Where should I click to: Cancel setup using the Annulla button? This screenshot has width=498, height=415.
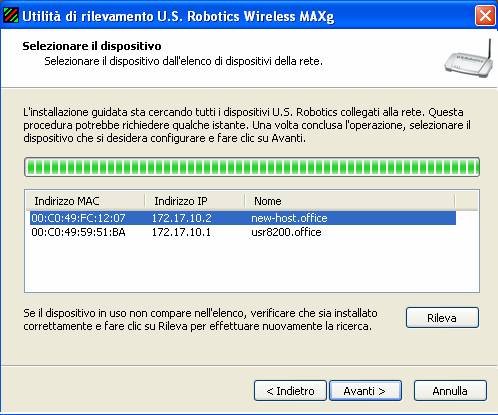(x=450, y=391)
